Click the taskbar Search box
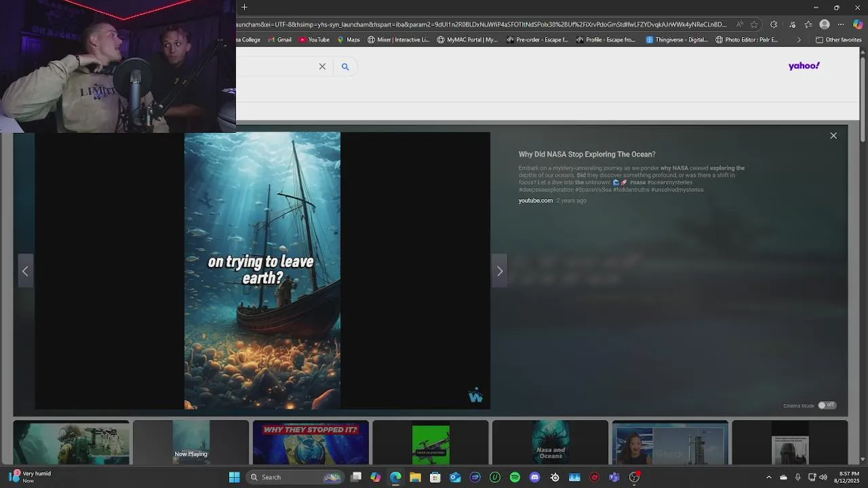 point(294,477)
